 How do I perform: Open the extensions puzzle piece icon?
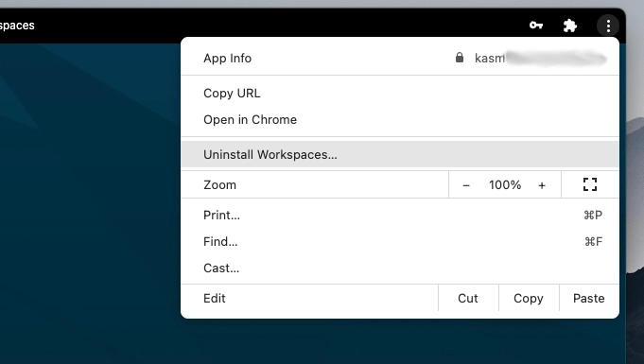pyautogui.click(x=569, y=26)
